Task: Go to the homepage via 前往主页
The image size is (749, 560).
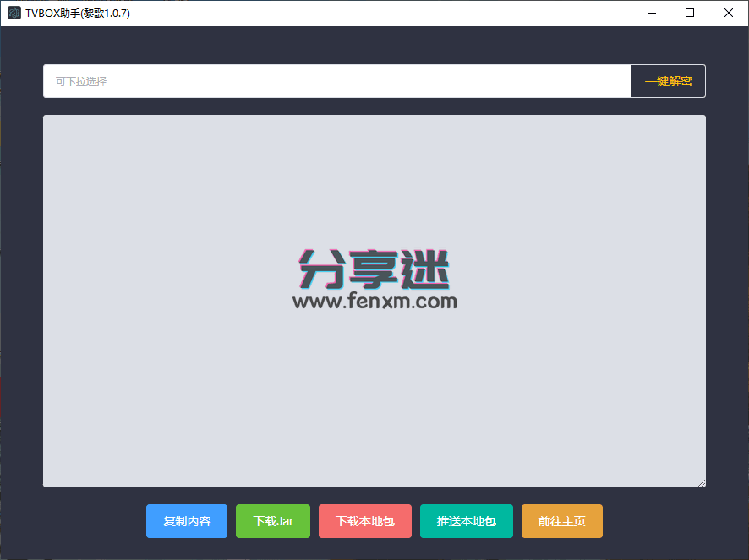Action: point(561,521)
